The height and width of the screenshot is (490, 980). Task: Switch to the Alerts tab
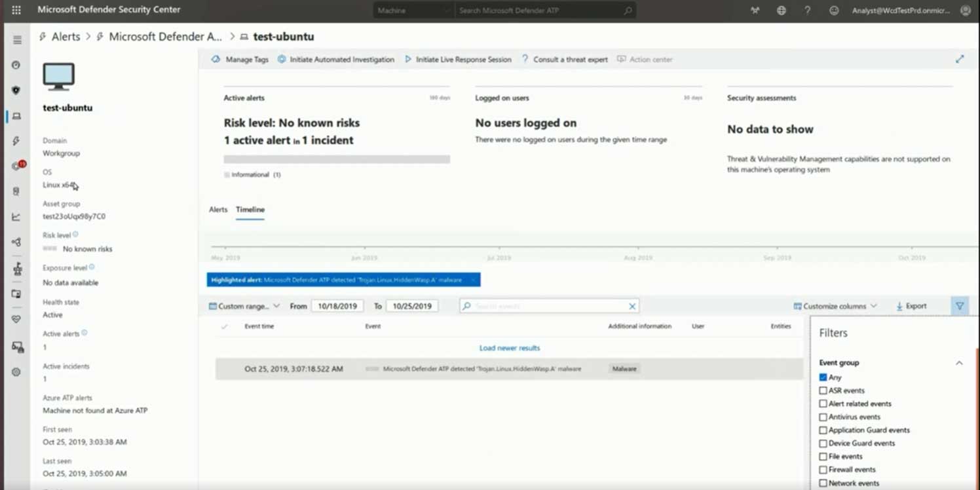coord(218,210)
